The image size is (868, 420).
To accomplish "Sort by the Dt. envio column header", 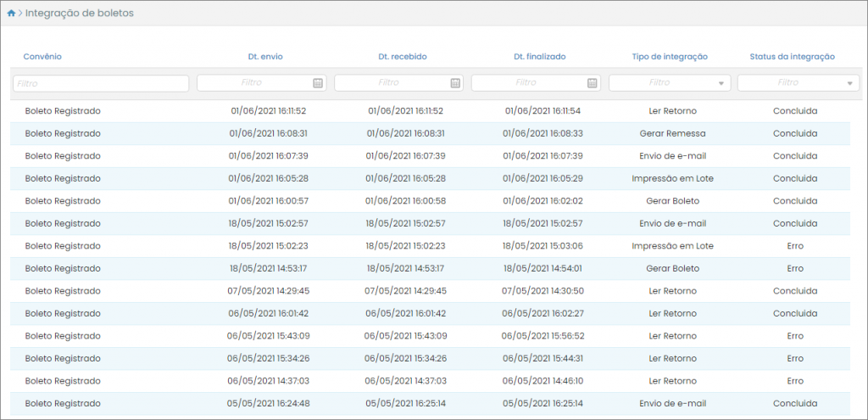I will pyautogui.click(x=265, y=57).
